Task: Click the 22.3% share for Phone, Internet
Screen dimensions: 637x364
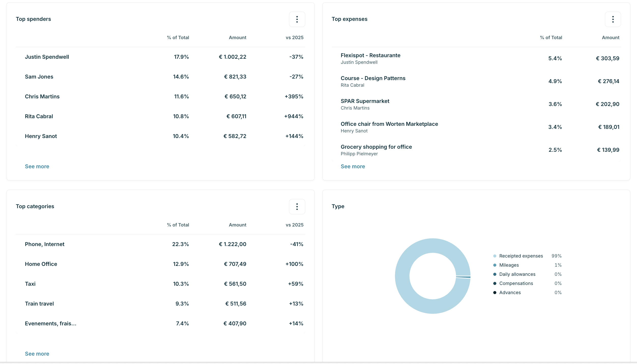Action: [x=181, y=244]
